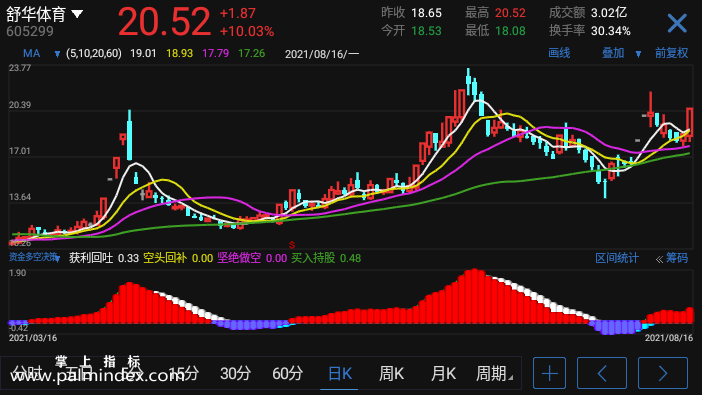Tap the 画线 draw line button

pos(559,53)
